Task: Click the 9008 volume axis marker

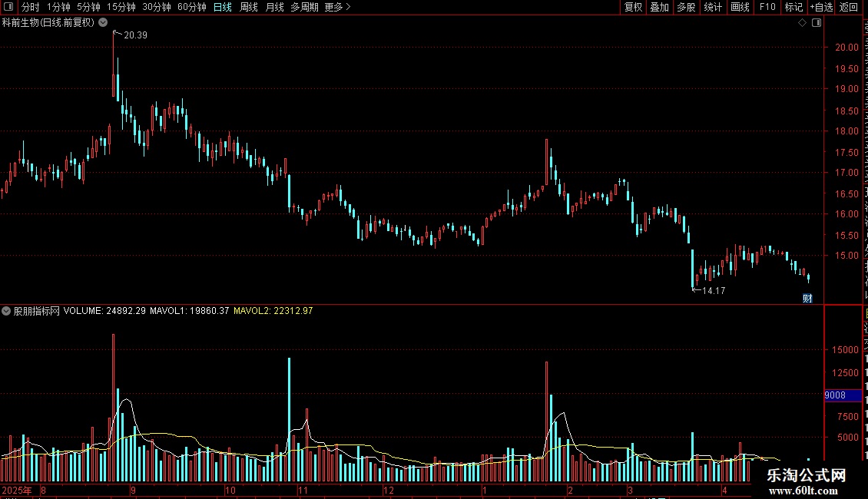Action: (843, 395)
